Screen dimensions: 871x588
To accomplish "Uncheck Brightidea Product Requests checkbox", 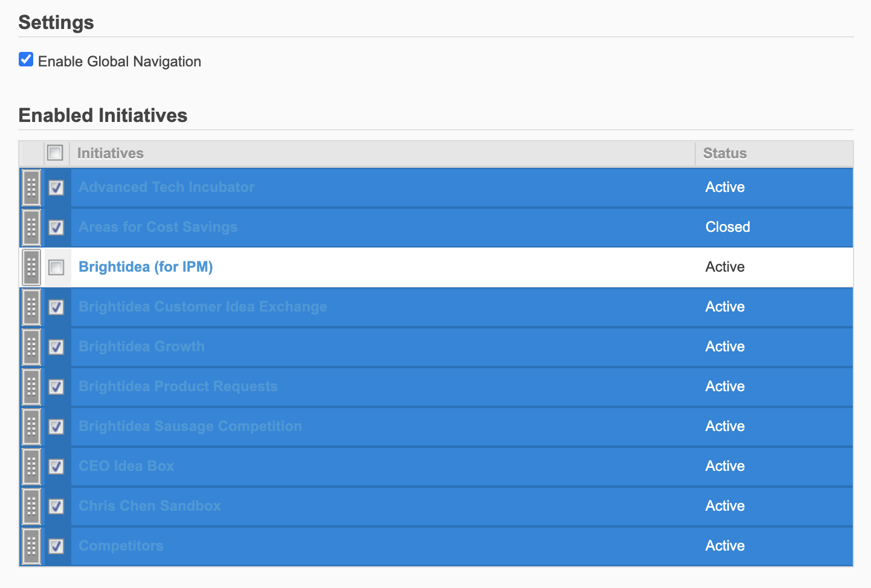I will (x=56, y=387).
